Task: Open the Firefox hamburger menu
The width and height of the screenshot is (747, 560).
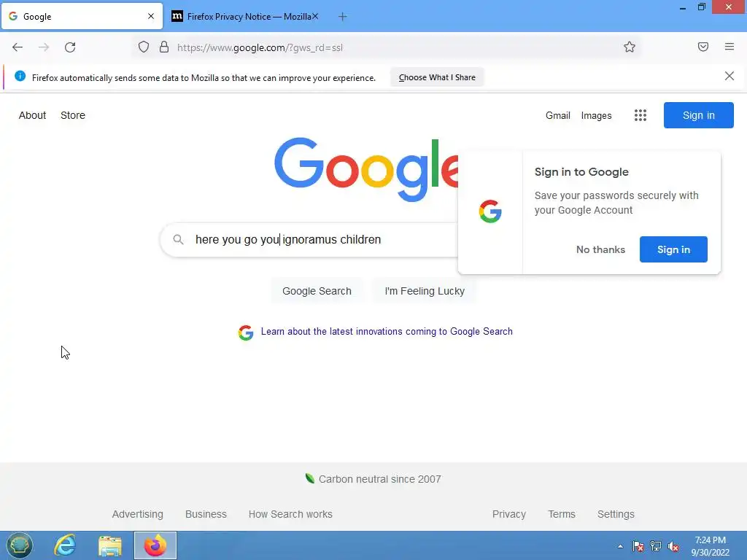Action: (729, 47)
